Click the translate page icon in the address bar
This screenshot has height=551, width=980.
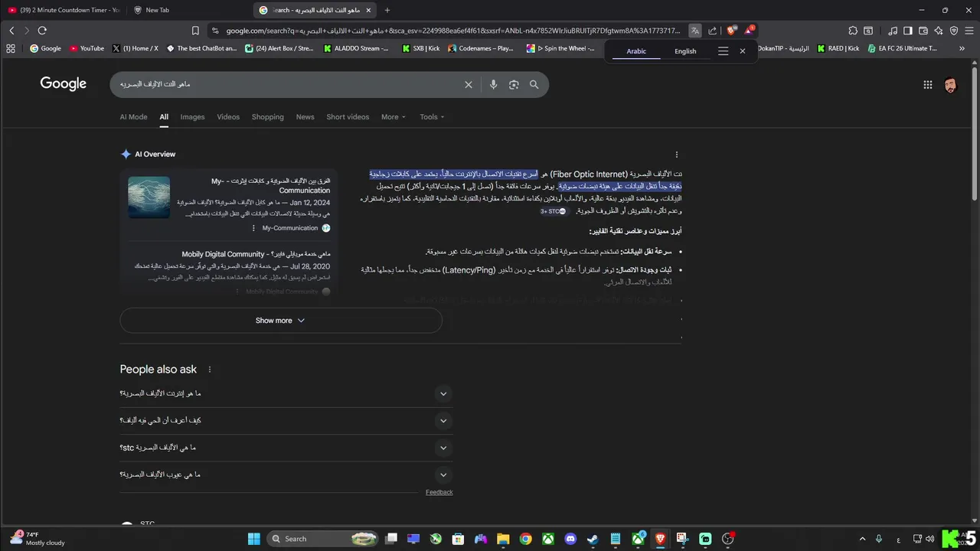694,31
